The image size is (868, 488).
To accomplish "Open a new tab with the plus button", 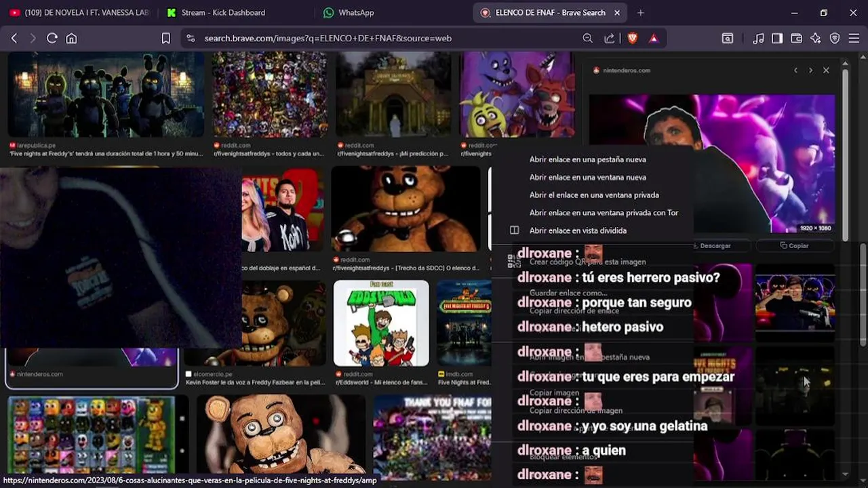I will 640,12.
